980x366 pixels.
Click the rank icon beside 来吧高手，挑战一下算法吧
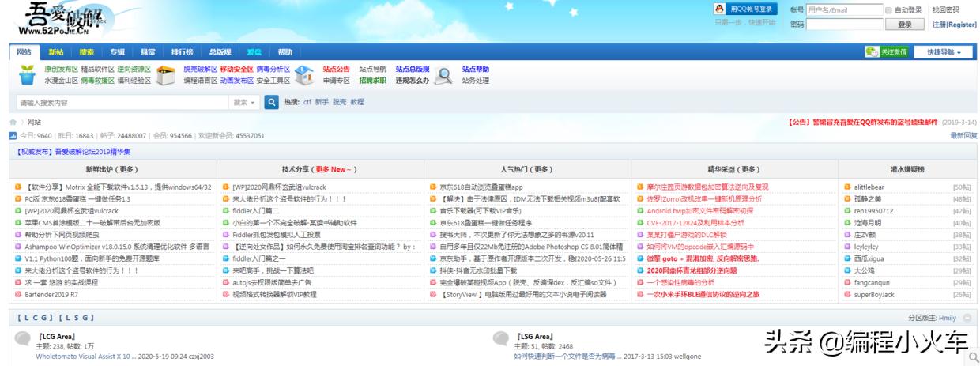[226, 270]
